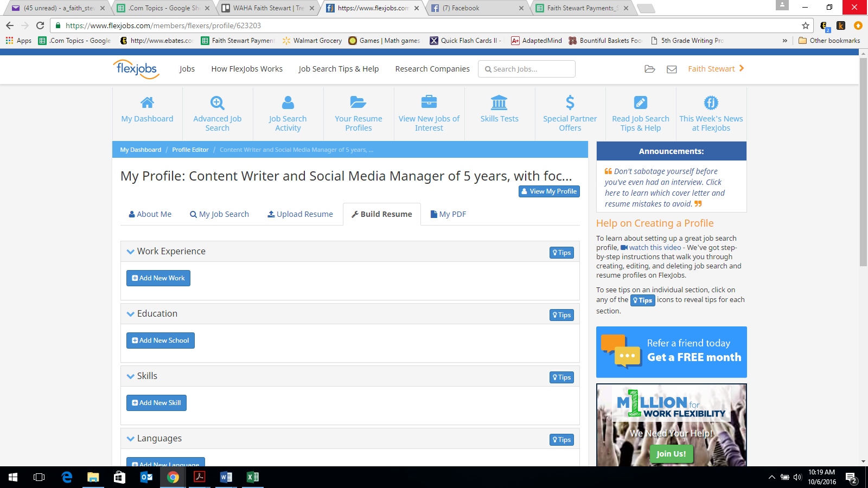Open the Quick Flash Cards II bookmark
868x488 pixels.
coord(465,41)
